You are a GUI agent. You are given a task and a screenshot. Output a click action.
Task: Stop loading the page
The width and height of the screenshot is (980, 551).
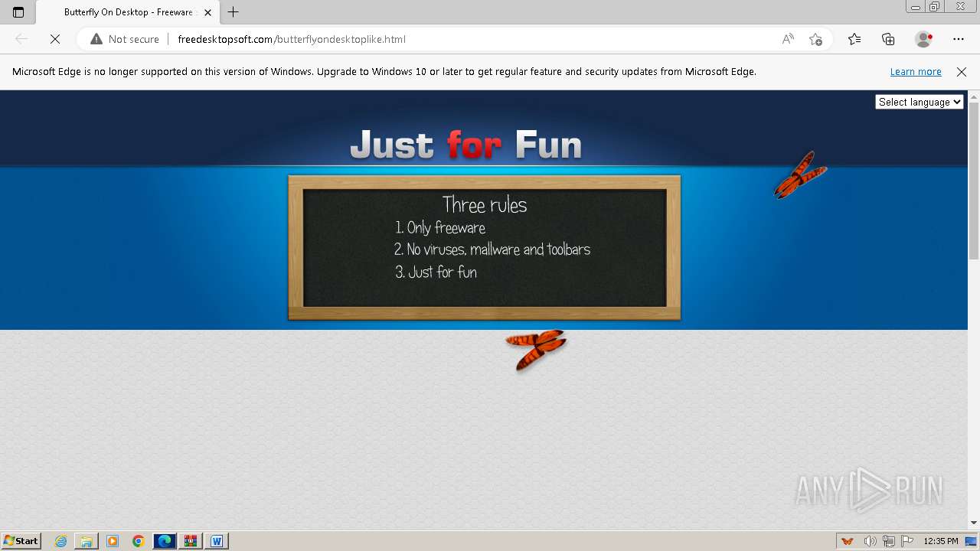[x=55, y=39]
